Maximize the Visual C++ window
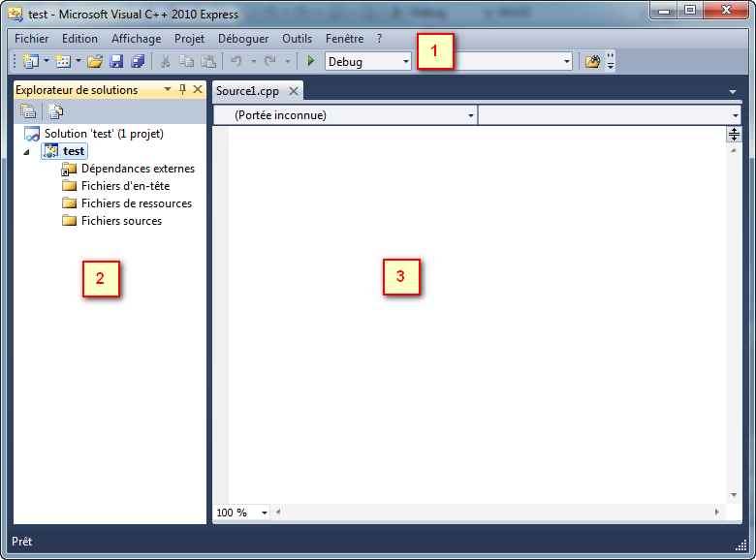This screenshot has height=560, width=756. click(x=690, y=10)
